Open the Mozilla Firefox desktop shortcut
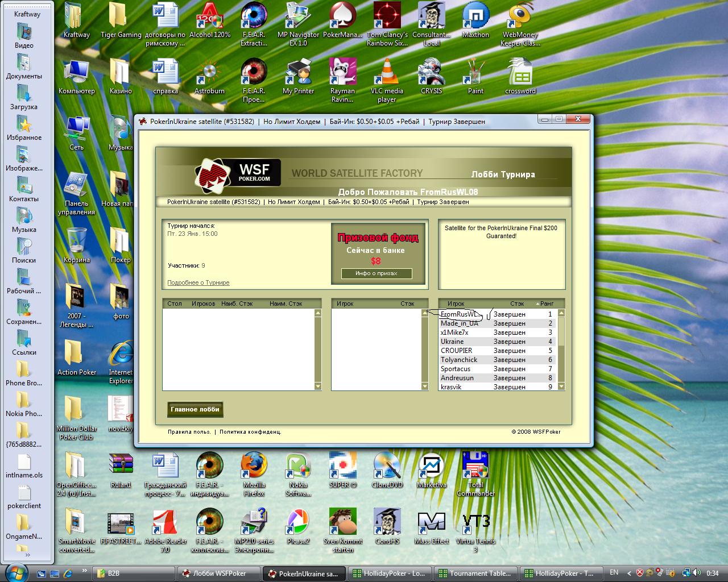The height and width of the screenshot is (582, 728). point(254,467)
